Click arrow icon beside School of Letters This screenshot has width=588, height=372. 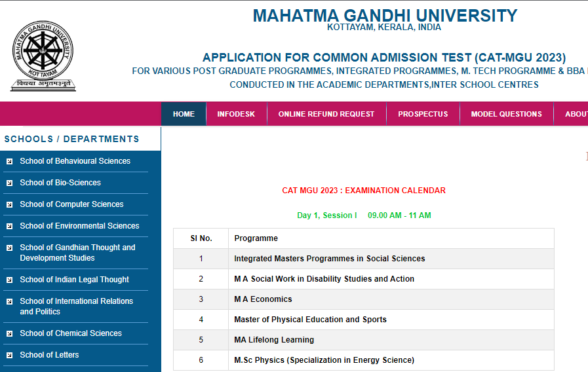(x=10, y=356)
